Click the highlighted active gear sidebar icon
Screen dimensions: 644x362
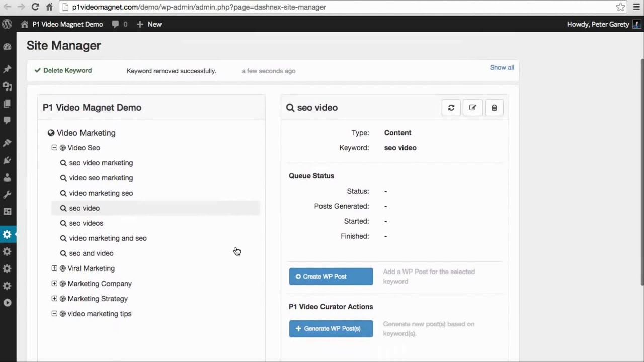pyautogui.click(x=7, y=234)
